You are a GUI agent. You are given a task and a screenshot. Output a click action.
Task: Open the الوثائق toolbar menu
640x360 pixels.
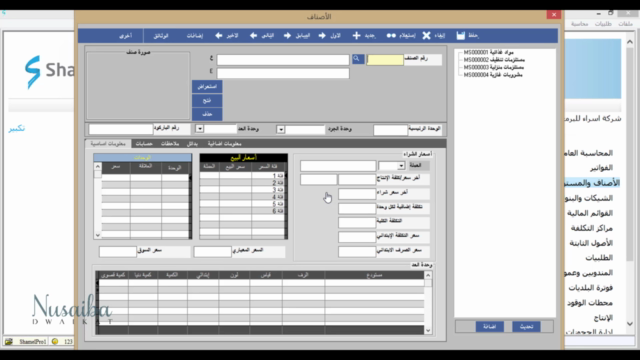(x=161, y=36)
